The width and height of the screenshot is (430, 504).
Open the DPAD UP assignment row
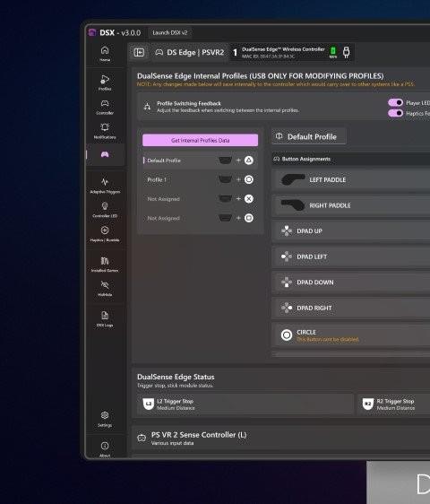(x=351, y=230)
